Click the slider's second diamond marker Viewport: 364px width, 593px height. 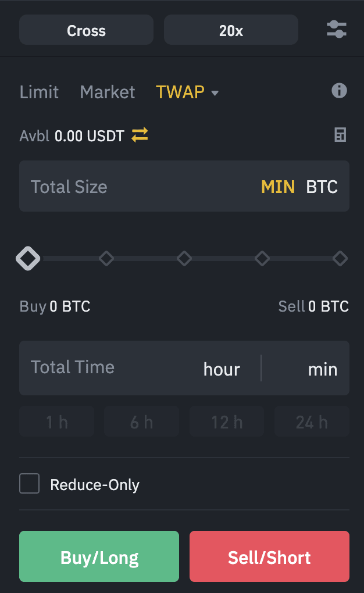click(x=106, y=258)
